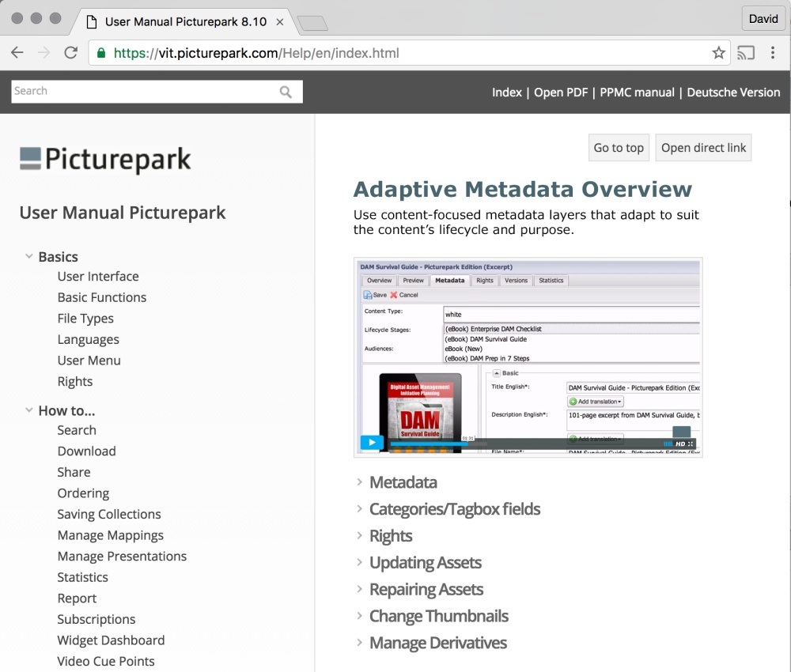Toggle HD quality on the video
The width and height of the screenshot is (791, 672).
pyautogui.click(x=680, y=444)
